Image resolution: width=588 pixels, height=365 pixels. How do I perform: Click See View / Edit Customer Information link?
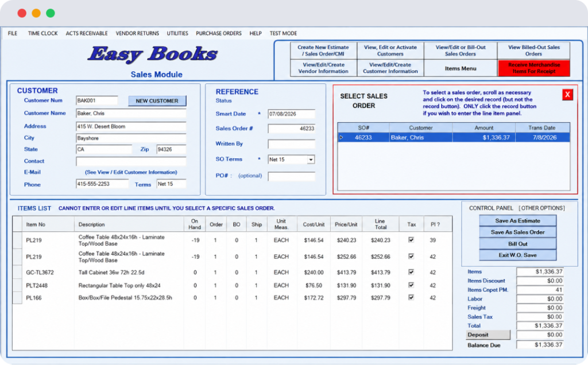click(x=131, y=172)
